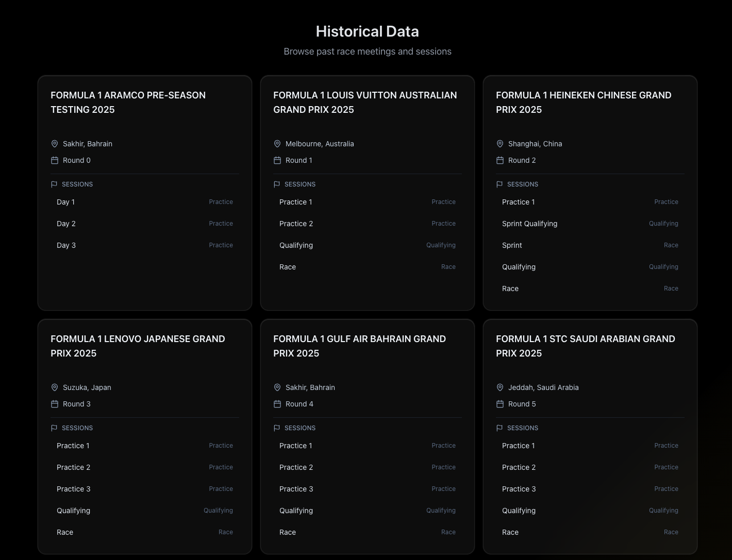Click the flag icon in the Japanese Grand Prix sessions header
Viewport: 732px width, 560px height.
(x=54, y=428)
